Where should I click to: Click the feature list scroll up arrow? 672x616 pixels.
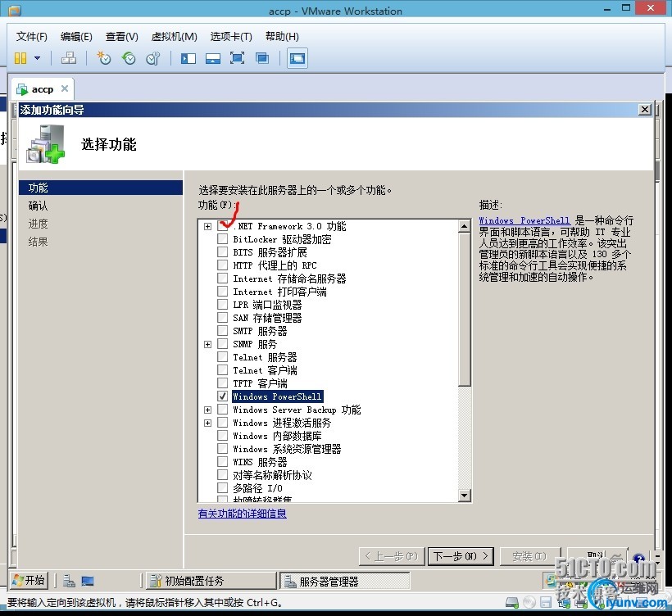tap(464, 226)
